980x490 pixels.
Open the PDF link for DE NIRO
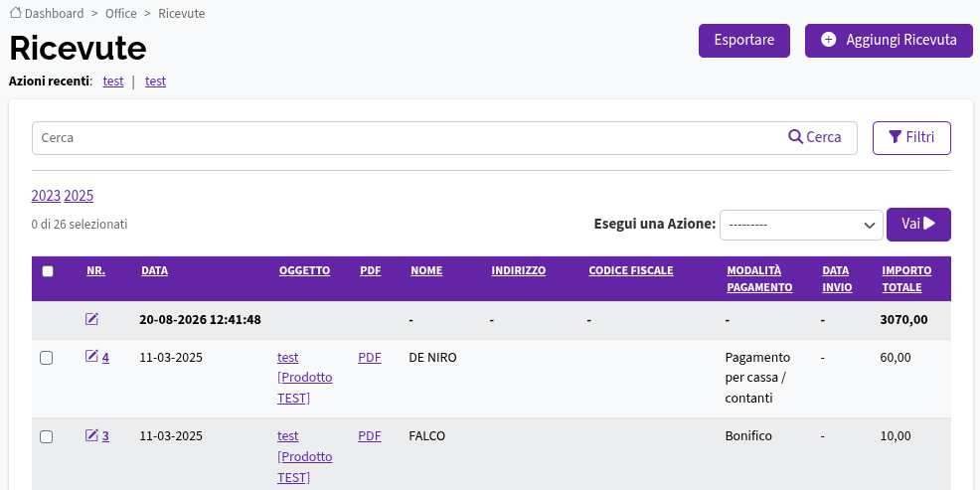[x=370, y=358]
